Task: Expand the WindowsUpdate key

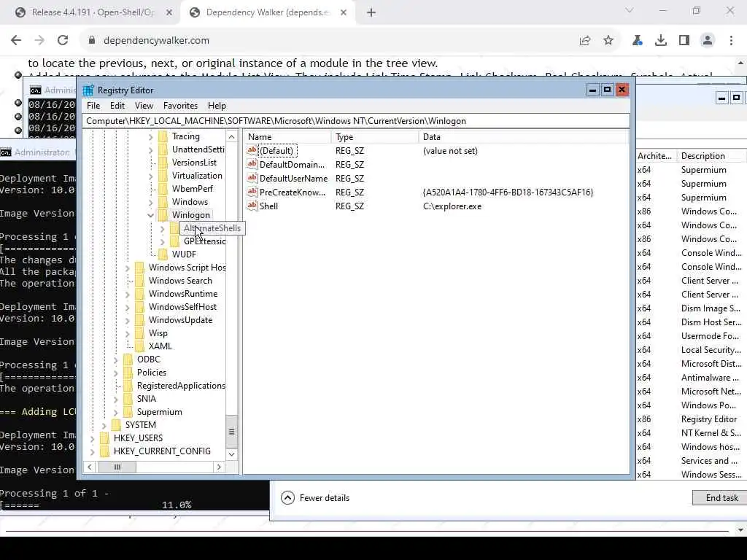Action: point(127,321)
